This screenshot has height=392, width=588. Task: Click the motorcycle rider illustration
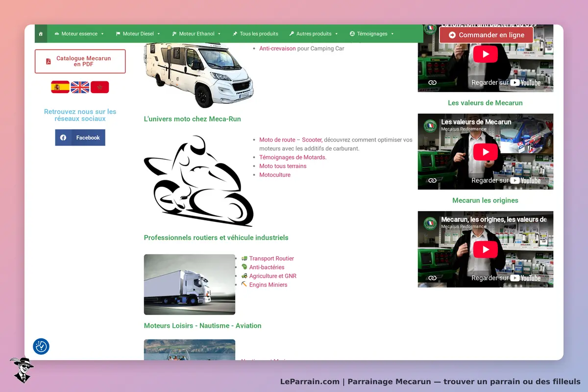(199, 181)
